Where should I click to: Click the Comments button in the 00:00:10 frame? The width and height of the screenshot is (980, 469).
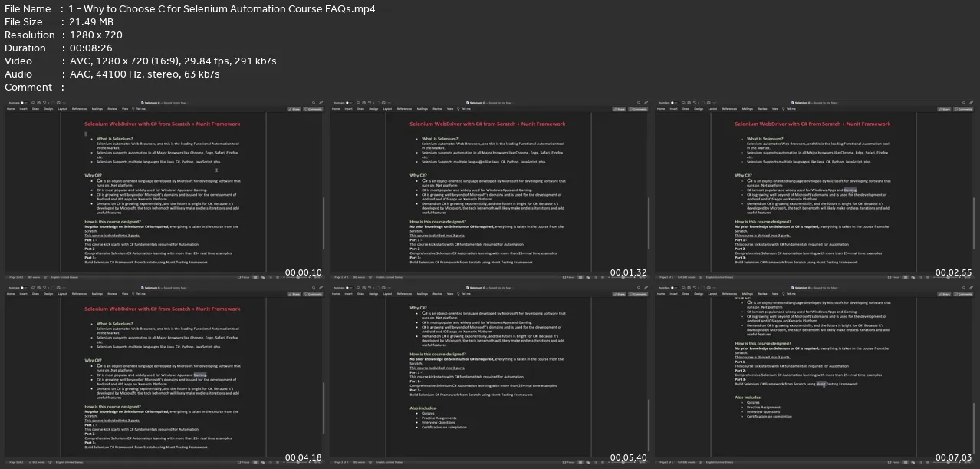(x=312, y=109)
